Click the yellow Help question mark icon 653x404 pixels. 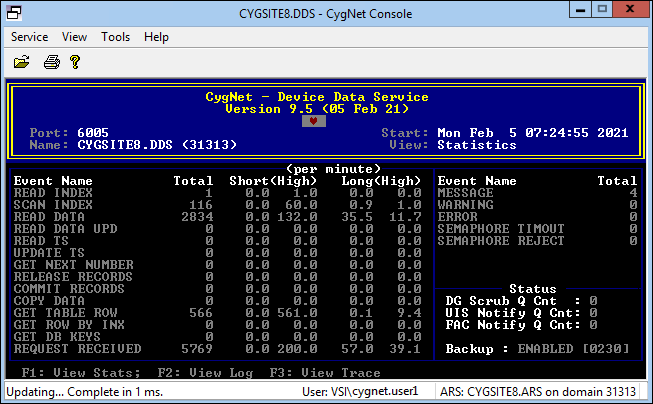pos(75,62)
